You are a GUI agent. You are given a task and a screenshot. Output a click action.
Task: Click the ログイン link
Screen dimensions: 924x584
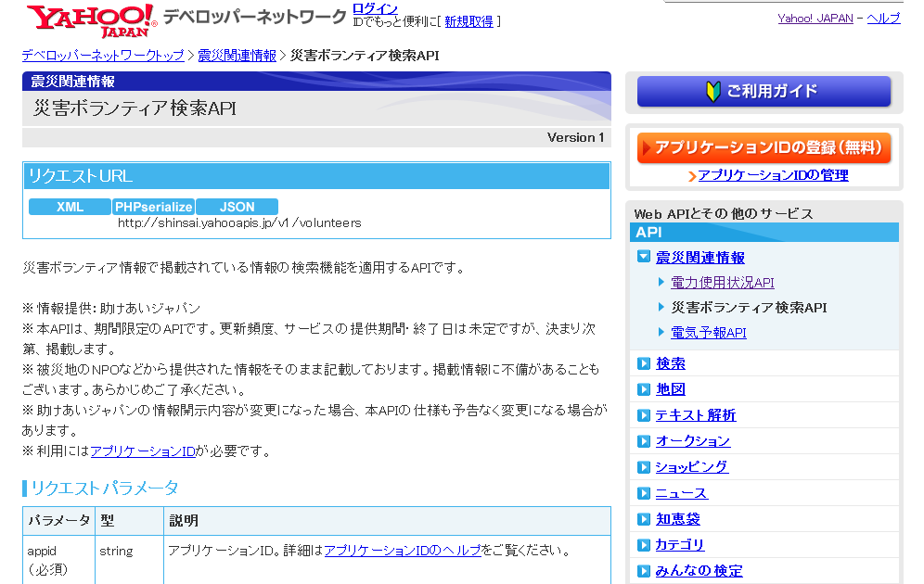coord(375,8)
